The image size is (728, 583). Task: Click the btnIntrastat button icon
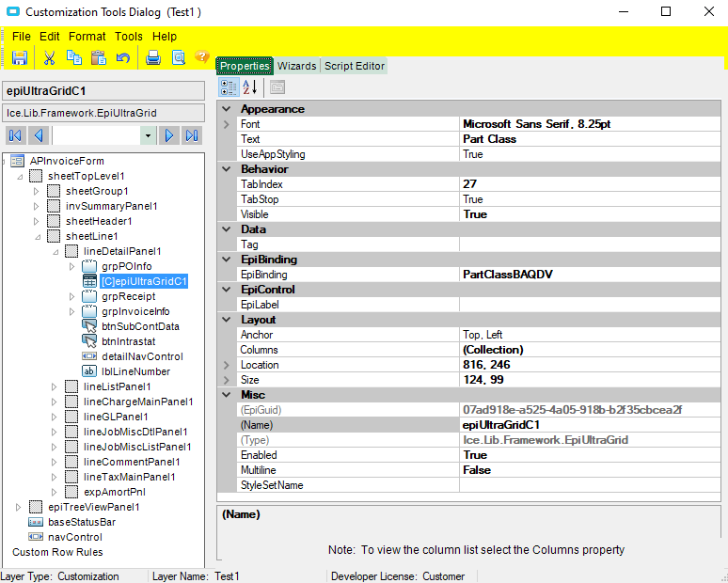[x=89, y=341]
